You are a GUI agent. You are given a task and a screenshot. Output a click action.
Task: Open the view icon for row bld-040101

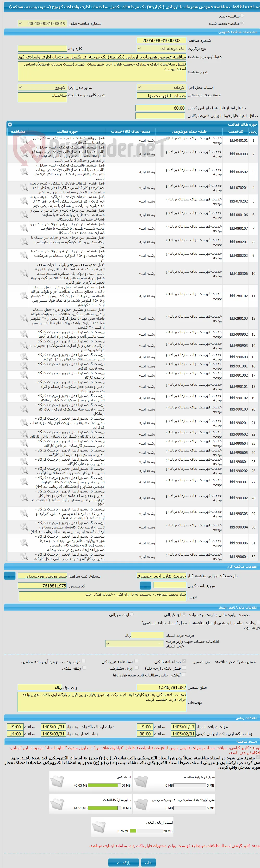24,140
